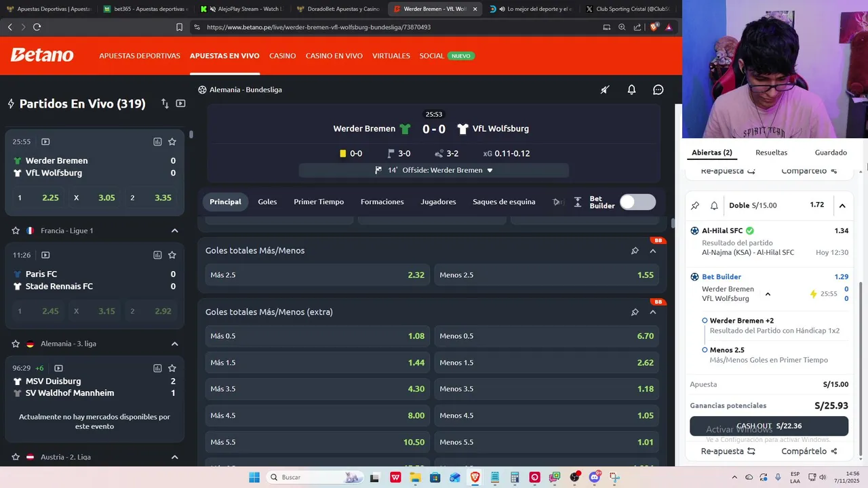Open the Formaciones tab

coord(382,202)
